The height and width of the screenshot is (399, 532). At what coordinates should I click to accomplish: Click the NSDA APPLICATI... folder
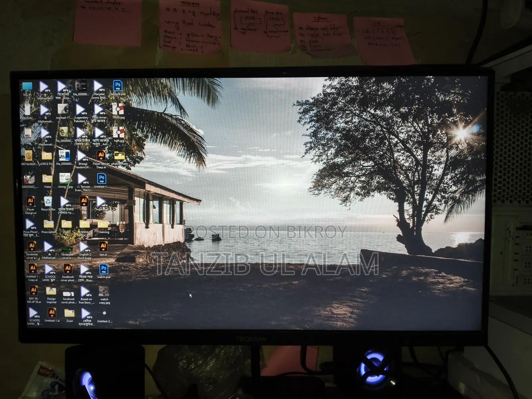click(84, 228)
